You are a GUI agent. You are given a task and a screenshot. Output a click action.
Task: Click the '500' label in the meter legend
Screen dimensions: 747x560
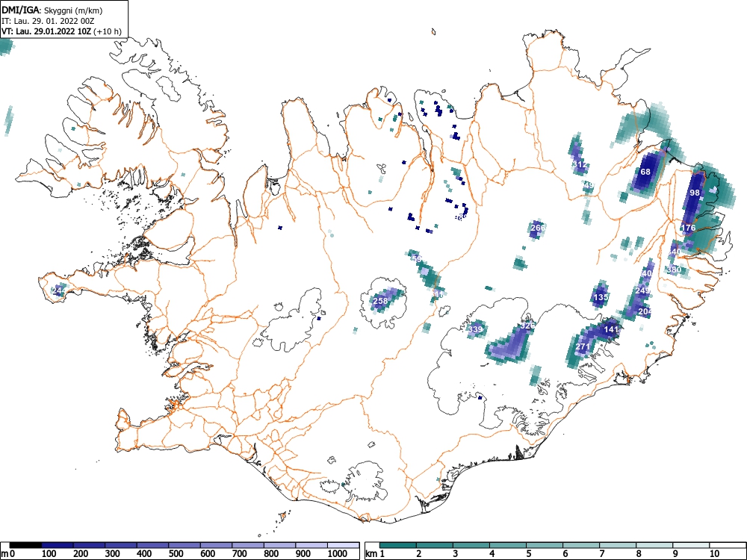click(x=176, y=554)
